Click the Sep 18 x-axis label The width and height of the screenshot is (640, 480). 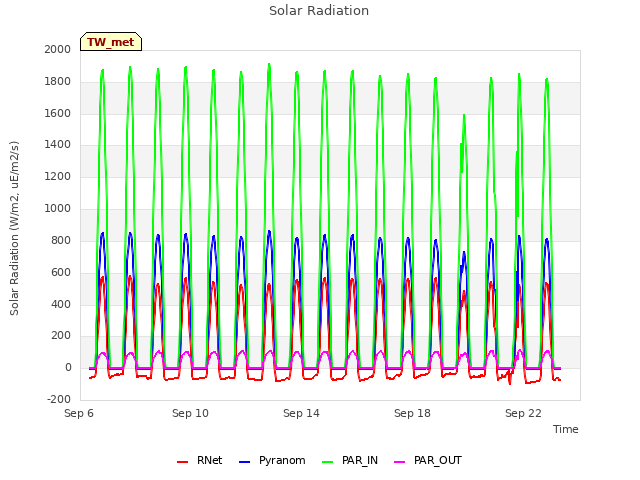pyautogui.click(x=412, y=413)
